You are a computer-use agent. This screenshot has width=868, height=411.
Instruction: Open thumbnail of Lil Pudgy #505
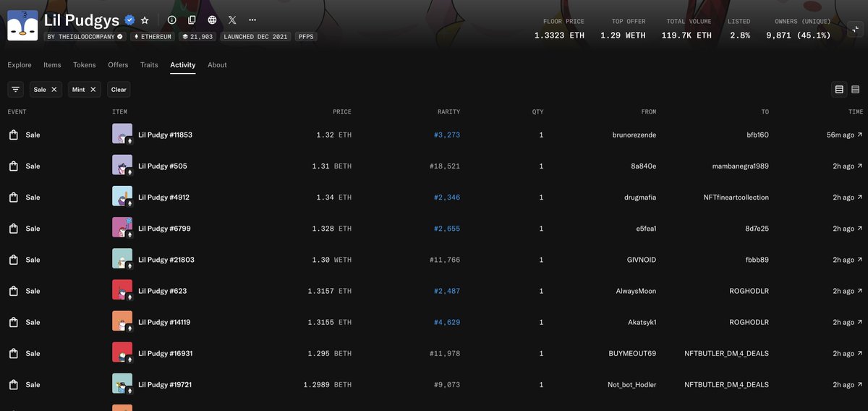pyautogui.click(x=122, y=166)
